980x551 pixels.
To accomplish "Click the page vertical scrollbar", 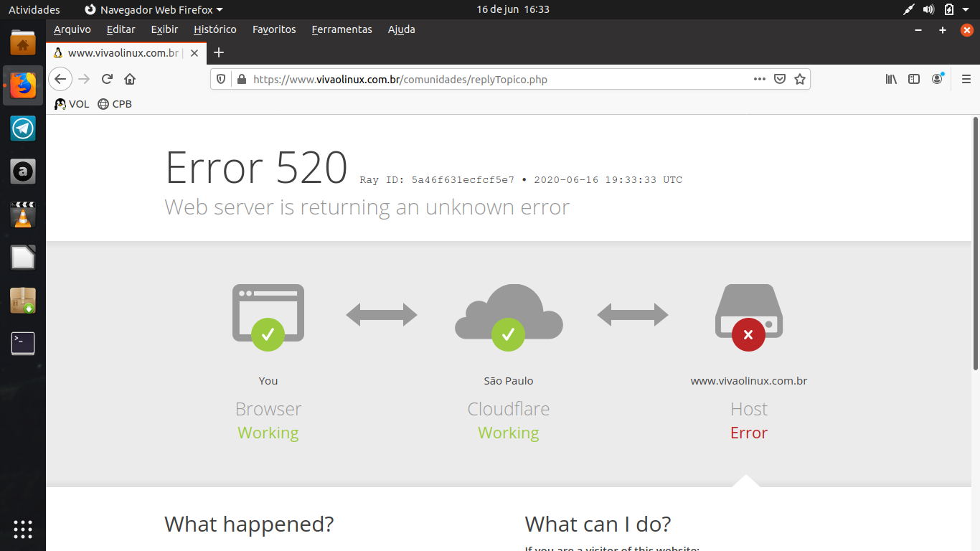I will coord(975,244).
